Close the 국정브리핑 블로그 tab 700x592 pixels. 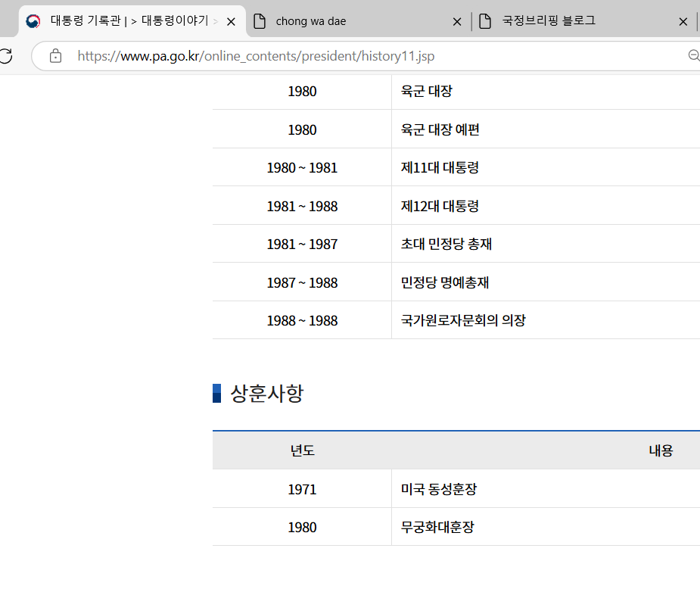[683, 21]
